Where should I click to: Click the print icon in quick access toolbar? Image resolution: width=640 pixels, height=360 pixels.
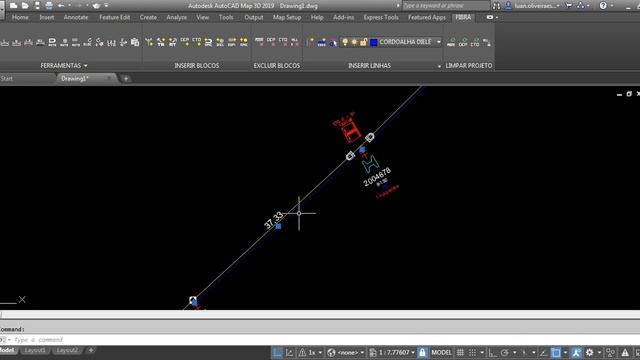coord(49,6)
